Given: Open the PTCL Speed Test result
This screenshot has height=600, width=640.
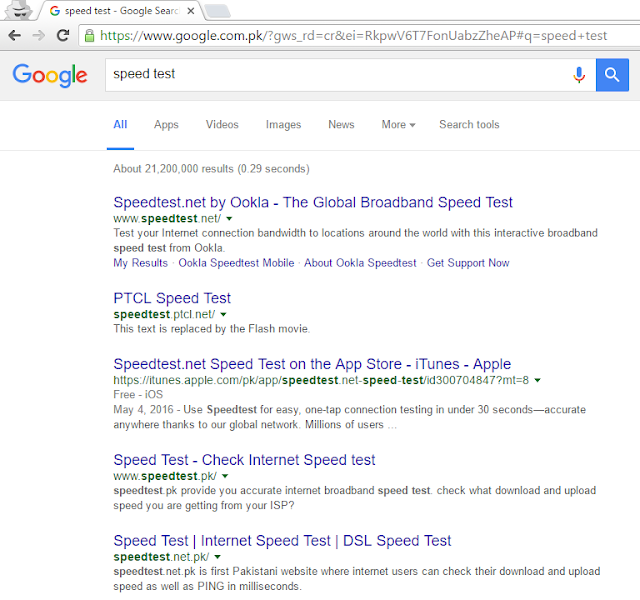Looking at the screenshot, I should pyautogui.click(x=172, y=298).
